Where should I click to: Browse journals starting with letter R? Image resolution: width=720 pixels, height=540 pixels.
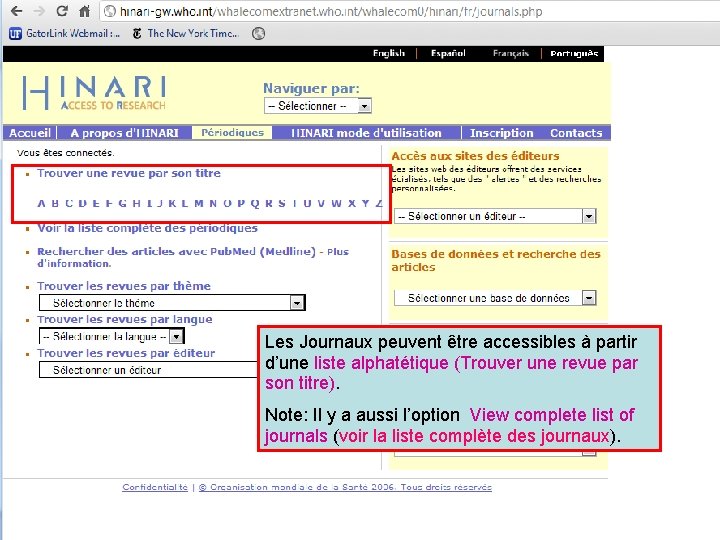[269, 203]
